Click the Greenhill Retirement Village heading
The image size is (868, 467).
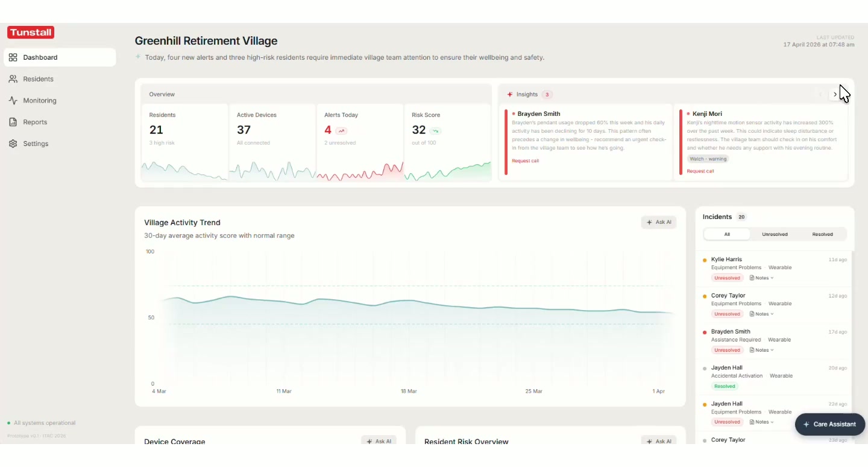(x=206, y=41)
